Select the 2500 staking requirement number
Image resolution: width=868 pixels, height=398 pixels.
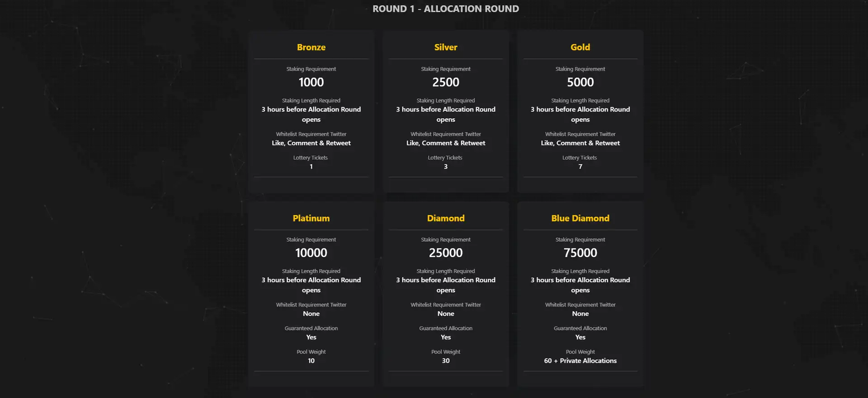click(446, 82)
